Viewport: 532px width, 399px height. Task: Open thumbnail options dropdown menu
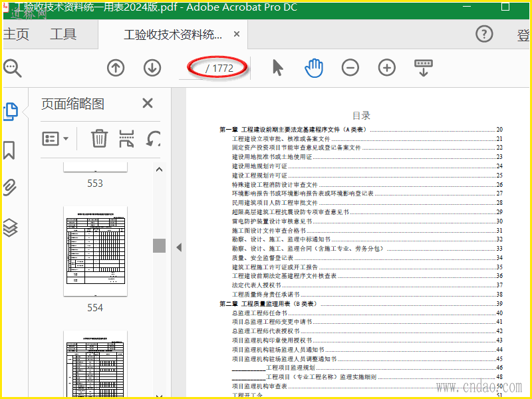coord(55,138)
